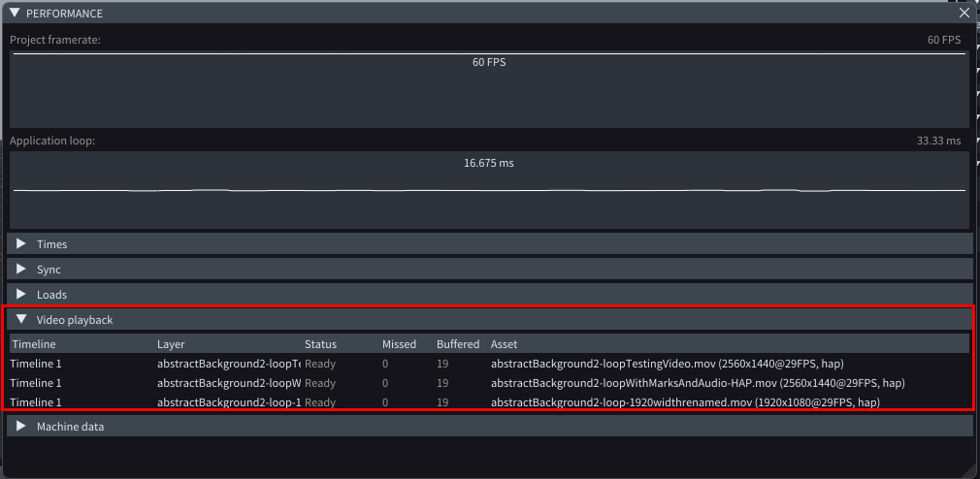Click the Buffered column header
The height and width of the screenshot is (479, 980).
tap(458, 344)
